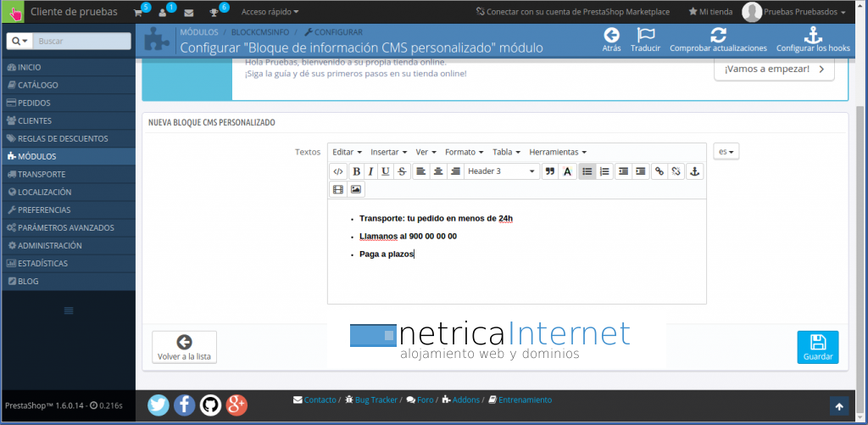Open the trophy notifications icon
868x425 pixels.
pyautogui.click(x=216, y=12)
